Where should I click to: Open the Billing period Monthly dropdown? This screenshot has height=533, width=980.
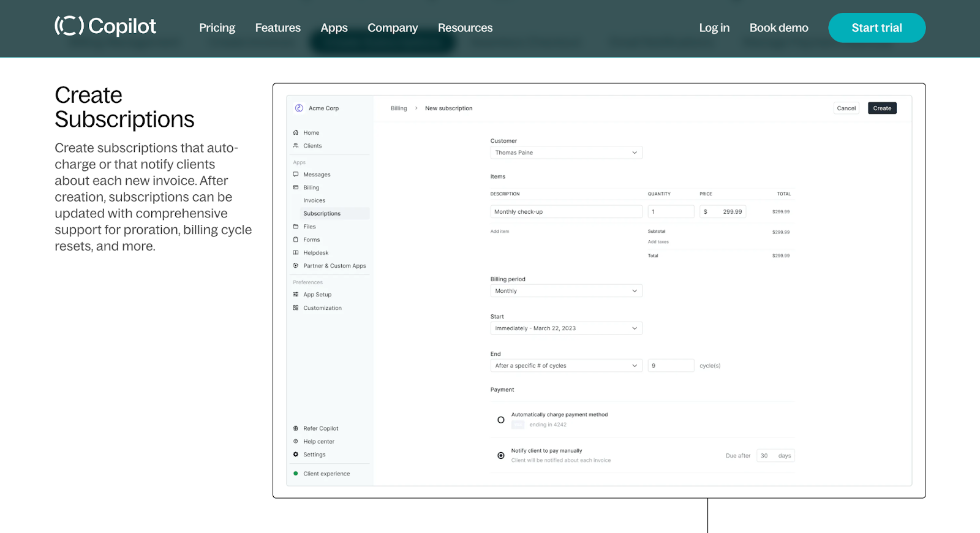tap(566, 291)
